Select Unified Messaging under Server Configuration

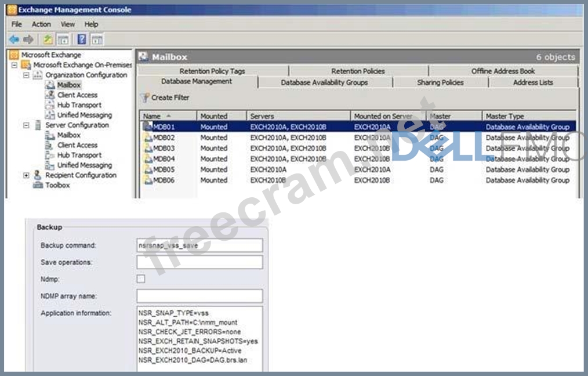pyautogui.click(x=85, y=165)
